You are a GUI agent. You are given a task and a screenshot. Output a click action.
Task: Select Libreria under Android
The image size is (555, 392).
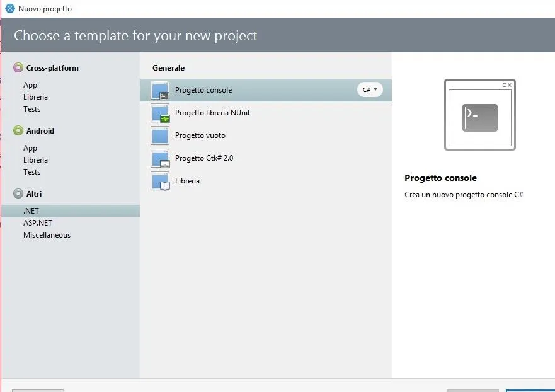[x=35, y=160]
